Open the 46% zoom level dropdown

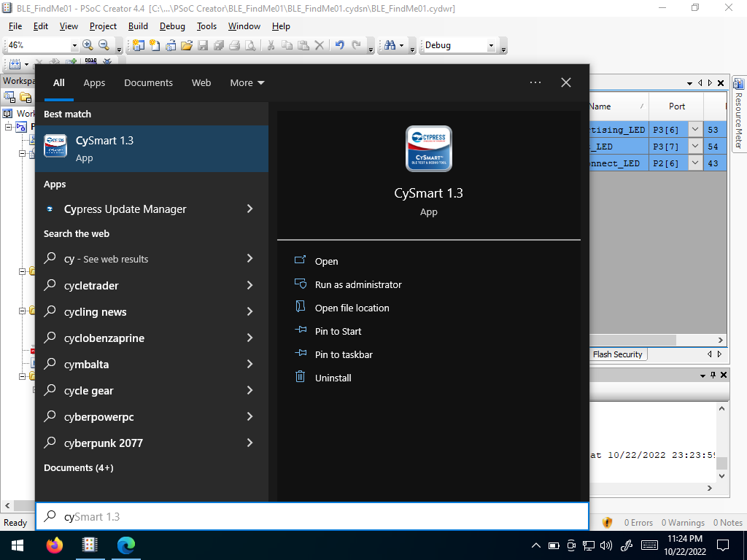(74, 46)
